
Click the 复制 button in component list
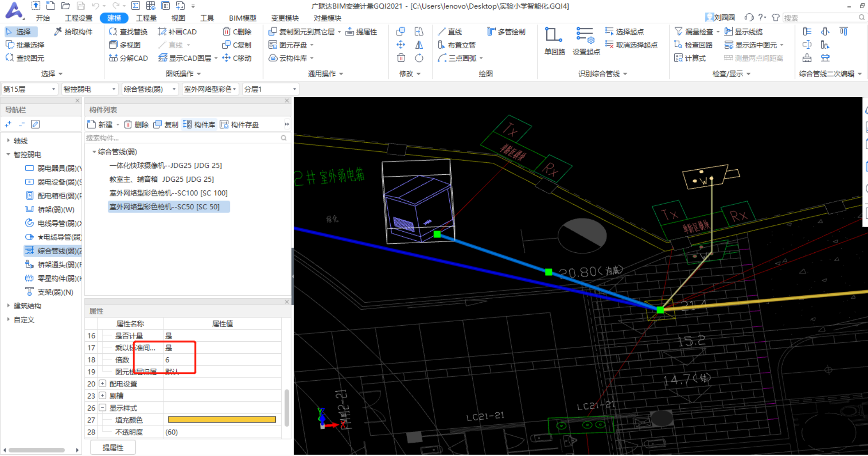coord(166,125)
